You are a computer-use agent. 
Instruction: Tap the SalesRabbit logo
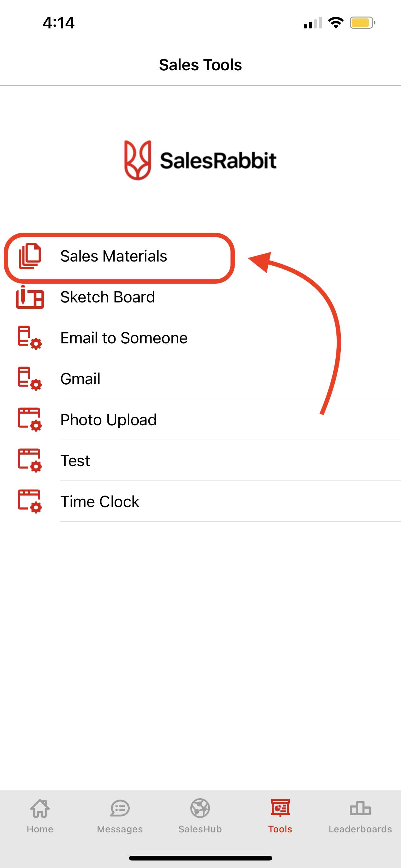(200, 160)
